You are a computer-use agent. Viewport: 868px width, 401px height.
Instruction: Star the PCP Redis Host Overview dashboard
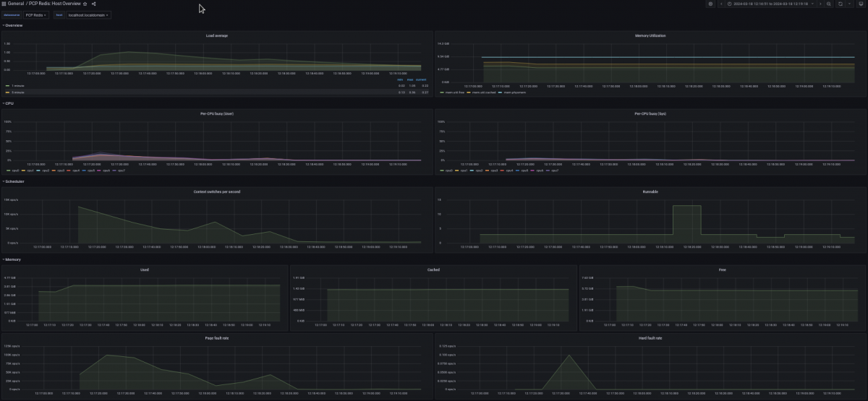point(85,4)
